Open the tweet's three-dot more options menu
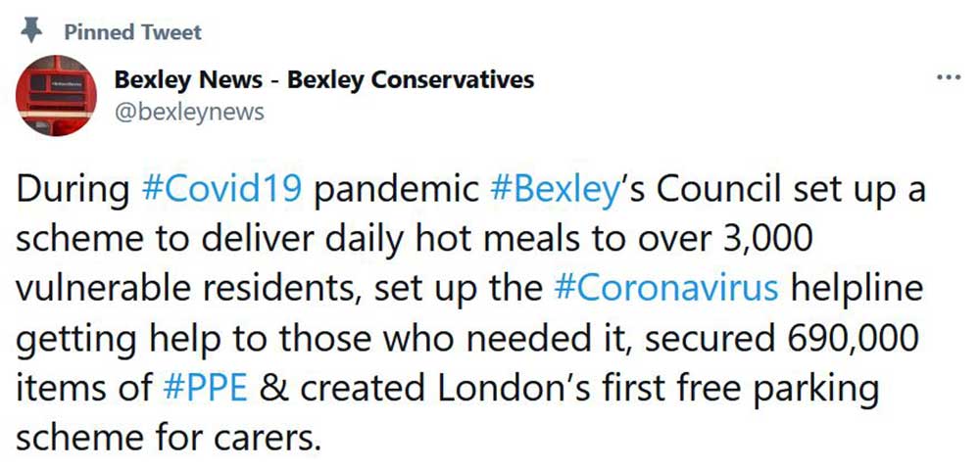The height and width of the screenshot is (470, 980). [949, 77]
